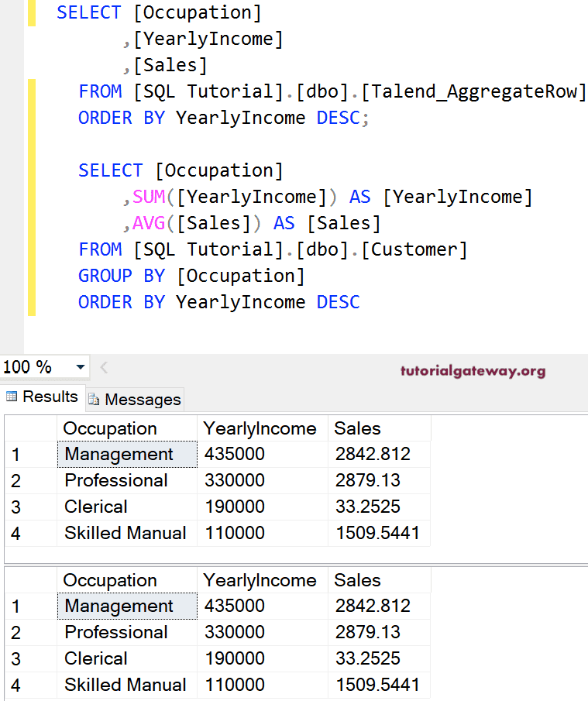588x701 pixels.
Task: Click the AVG function in the query
Action: [x=149, y=223]
